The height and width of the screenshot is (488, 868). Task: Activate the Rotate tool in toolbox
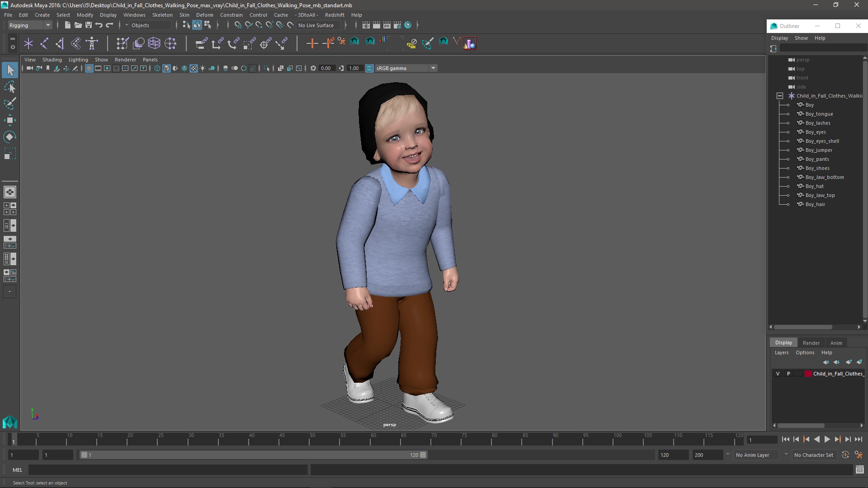10,137
